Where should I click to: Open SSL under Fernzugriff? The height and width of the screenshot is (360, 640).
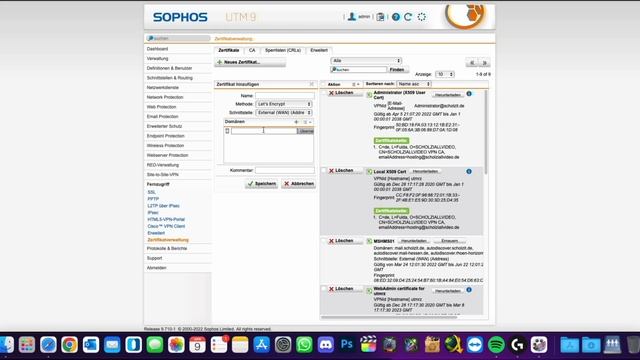click(151, 192)
